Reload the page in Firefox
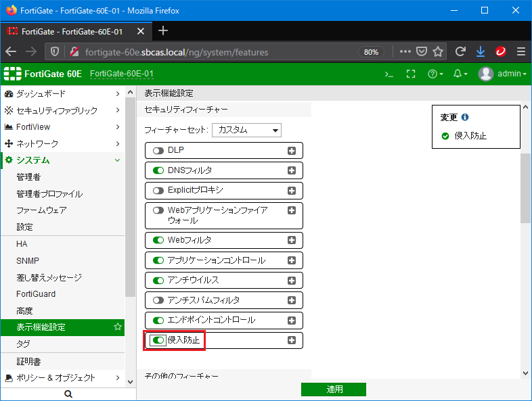 coord(460,51)
